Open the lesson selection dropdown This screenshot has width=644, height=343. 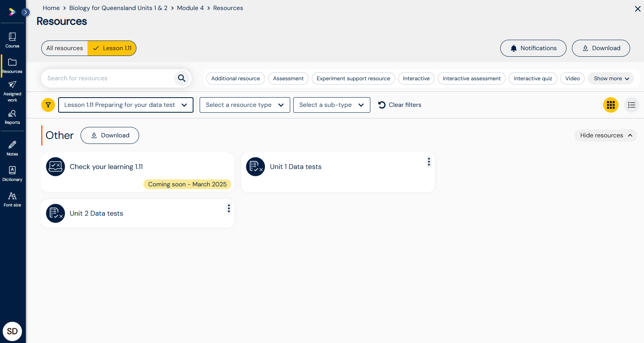126,105
